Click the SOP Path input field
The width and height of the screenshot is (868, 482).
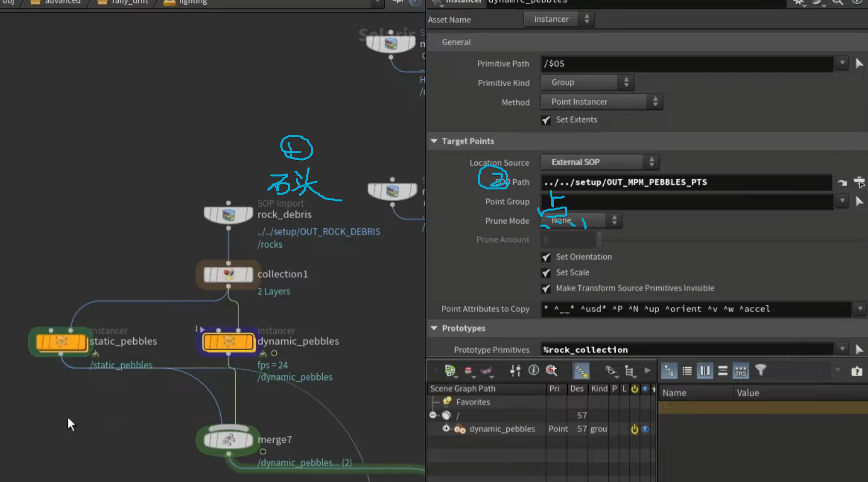click(x=687, y=182)
